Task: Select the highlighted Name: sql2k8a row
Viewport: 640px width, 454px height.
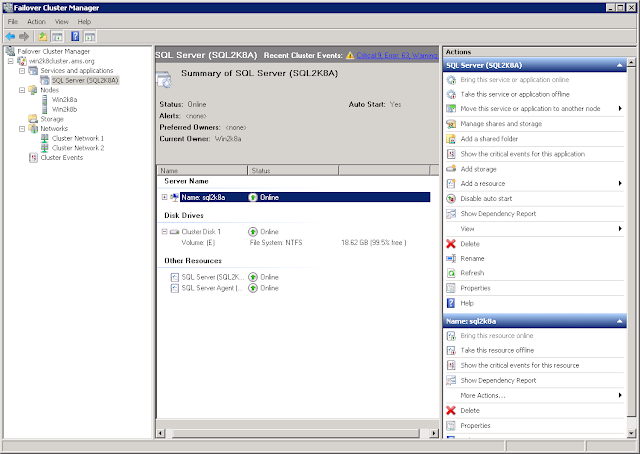Action: [305, 197]
